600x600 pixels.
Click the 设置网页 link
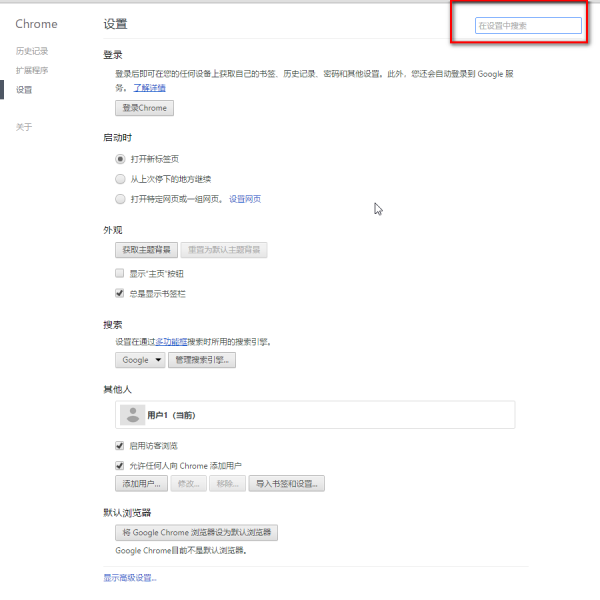pyautogui.click(x=245, y=199)
